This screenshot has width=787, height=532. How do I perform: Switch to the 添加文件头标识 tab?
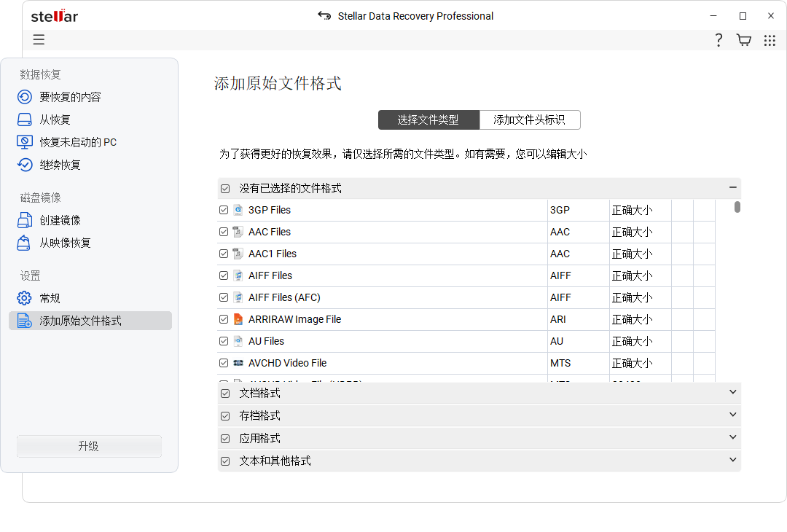[530, 120]
